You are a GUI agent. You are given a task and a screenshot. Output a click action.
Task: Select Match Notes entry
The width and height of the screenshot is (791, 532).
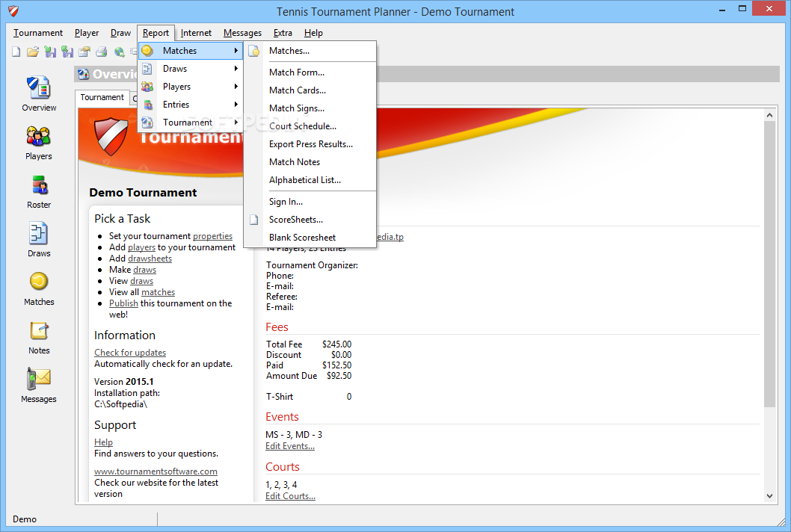click(310, 162)
